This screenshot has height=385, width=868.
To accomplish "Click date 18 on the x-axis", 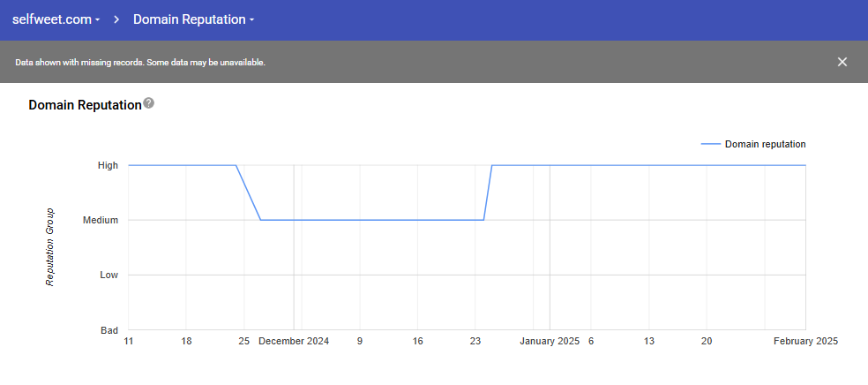I will pos(186,341).
